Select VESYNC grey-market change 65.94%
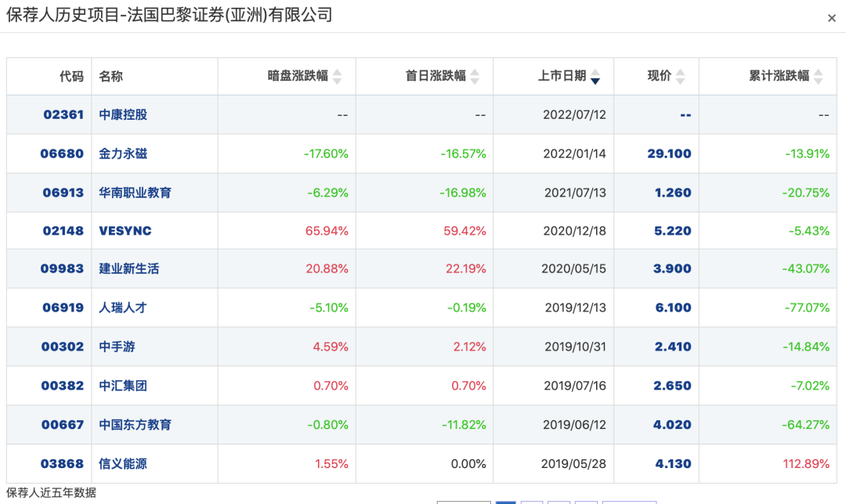The height and width of the screenshot is (504, 846). click(327, 231)
